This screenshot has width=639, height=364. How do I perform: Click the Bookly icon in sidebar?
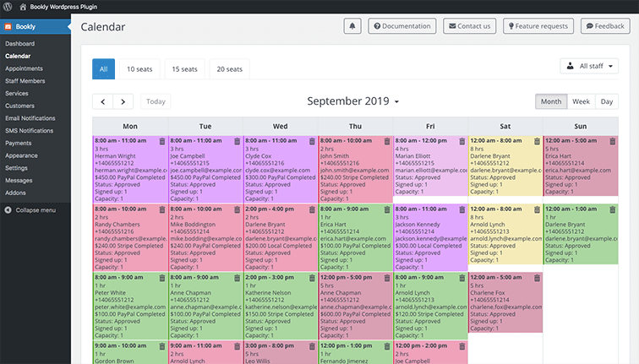click(x=8, y=26)
